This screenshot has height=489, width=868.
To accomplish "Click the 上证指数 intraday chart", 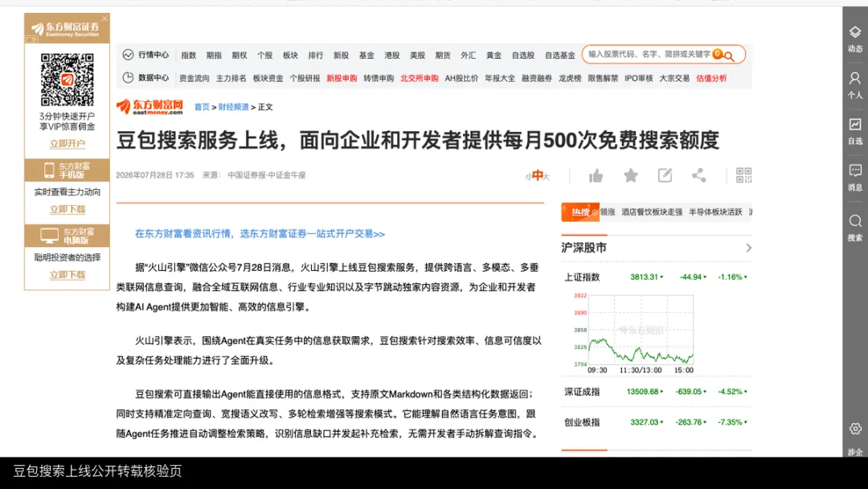I will 634,334.
